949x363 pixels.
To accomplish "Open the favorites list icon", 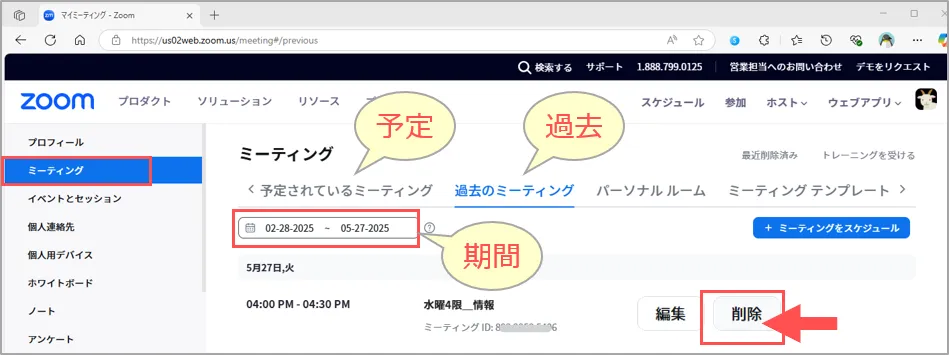I will [796, 41].
